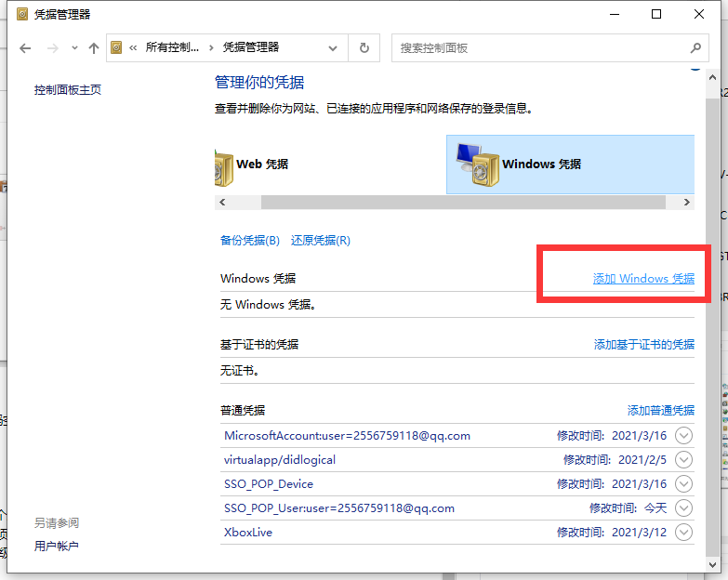This screenshot has width=728, height=580.
Task: Go to 控制面板主页
Action: pos(67,90)
